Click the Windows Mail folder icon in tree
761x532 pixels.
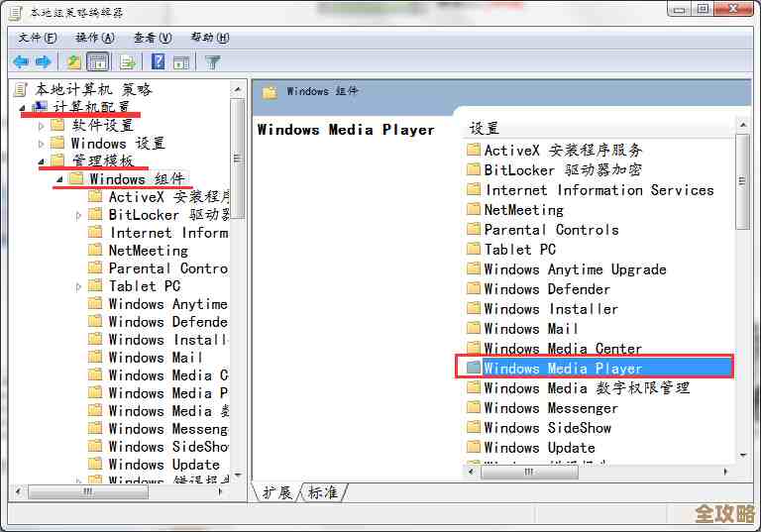coord(95,357)
